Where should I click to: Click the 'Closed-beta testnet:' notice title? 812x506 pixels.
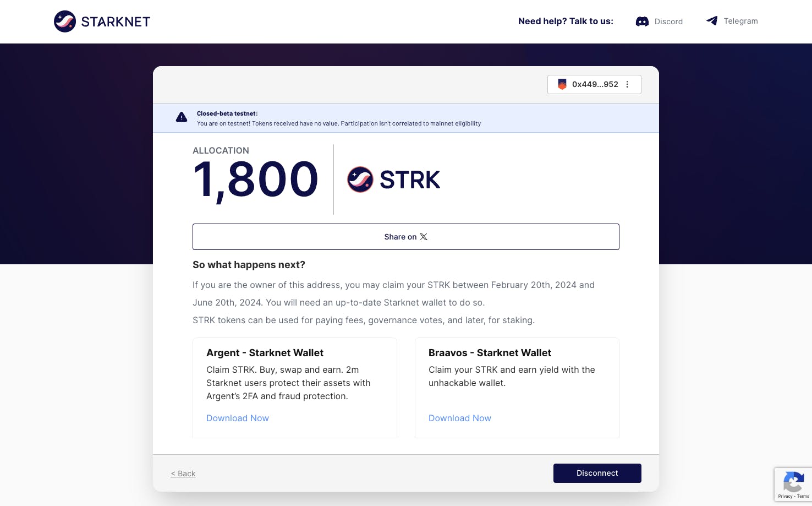click(x=227, y=113)
